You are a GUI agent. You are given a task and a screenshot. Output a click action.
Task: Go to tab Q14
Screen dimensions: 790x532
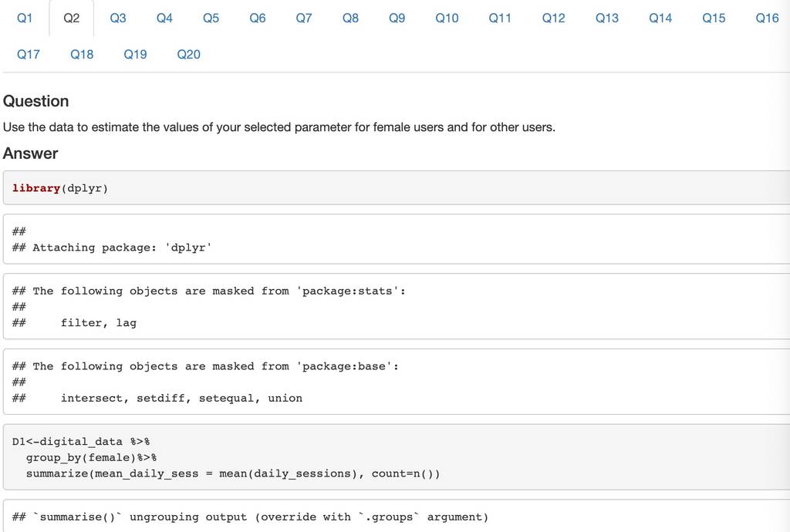coord(660,19)
